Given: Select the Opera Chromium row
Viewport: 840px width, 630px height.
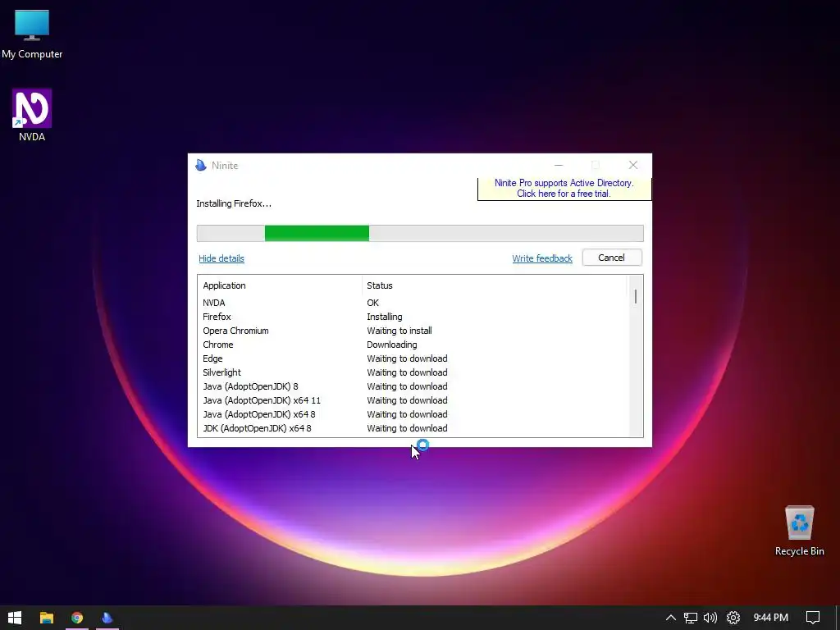Looking at the screenshot, I should tap(413, 331).
